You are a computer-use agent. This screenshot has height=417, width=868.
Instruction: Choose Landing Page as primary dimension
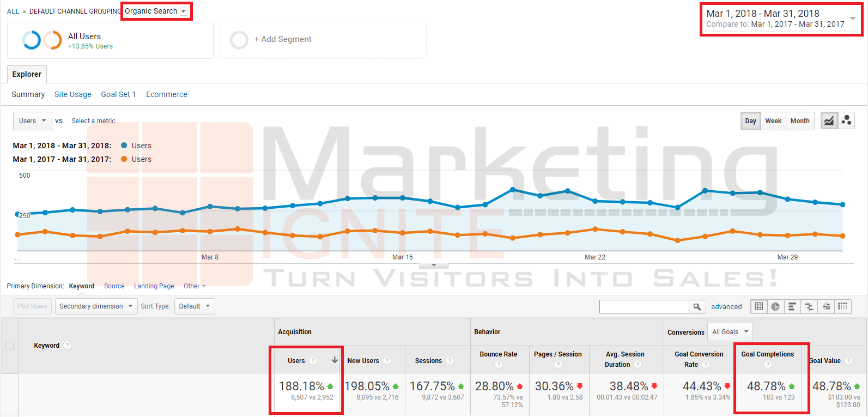154,286
